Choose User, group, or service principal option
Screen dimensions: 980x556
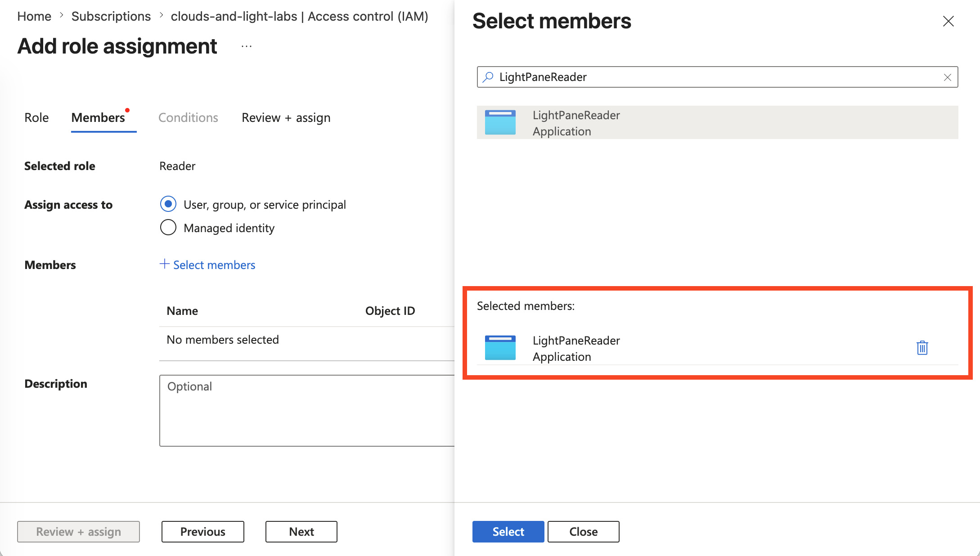coord(168,204)
